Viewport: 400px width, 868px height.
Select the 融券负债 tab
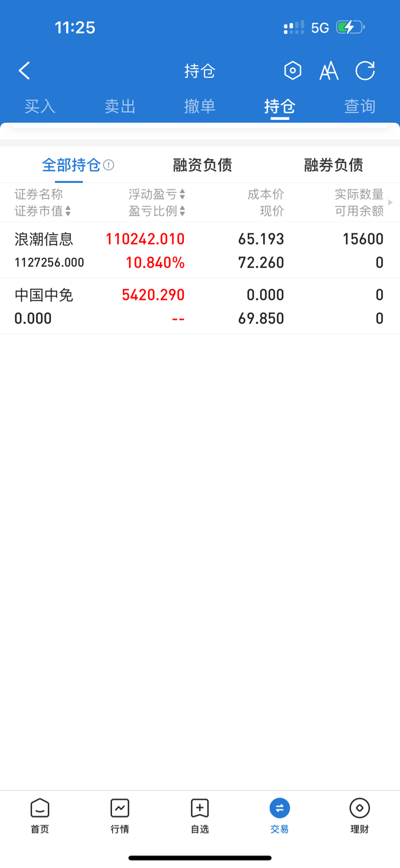pos(334,165)
